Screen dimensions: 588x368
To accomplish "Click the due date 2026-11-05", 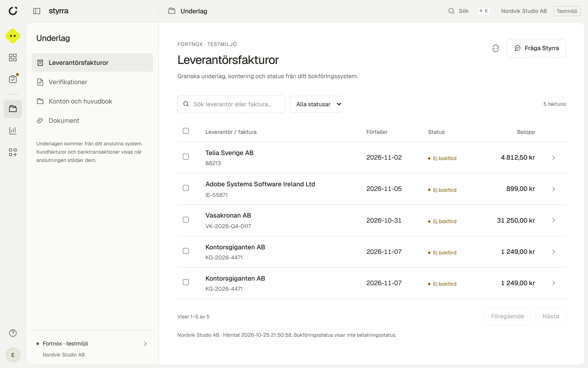I will click(x=384, y=189).
